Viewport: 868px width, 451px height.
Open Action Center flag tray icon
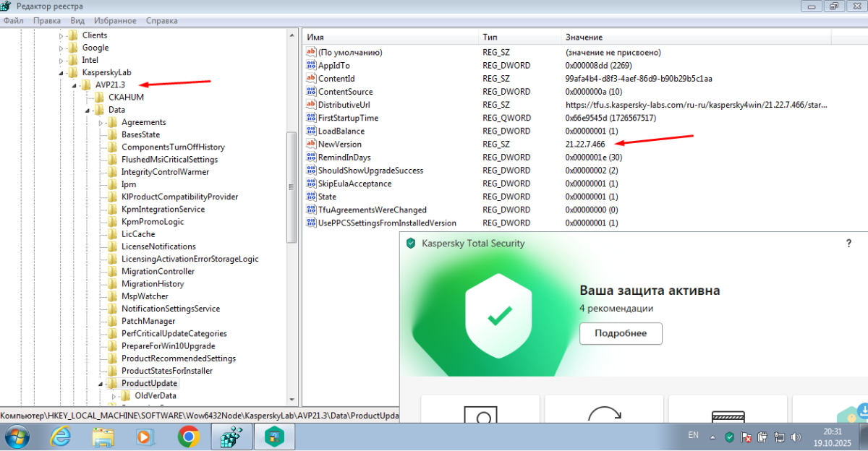746,437
